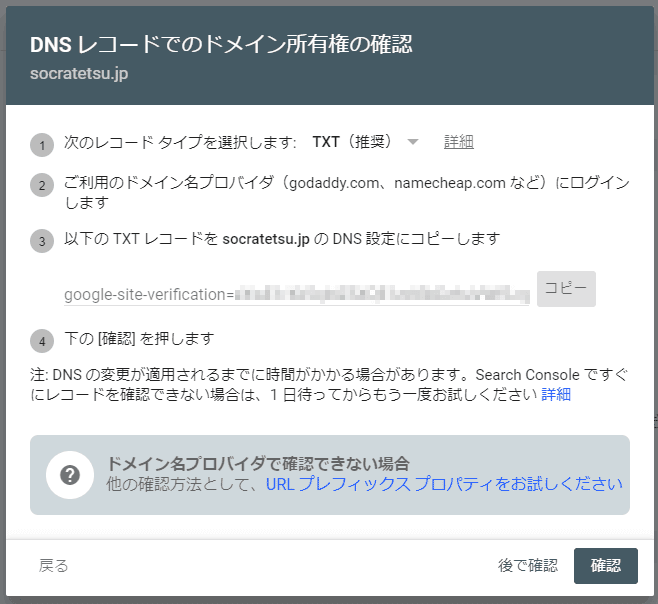
Task: Click the bold socratetsu.jp in step 3
Action: [266, 239]
